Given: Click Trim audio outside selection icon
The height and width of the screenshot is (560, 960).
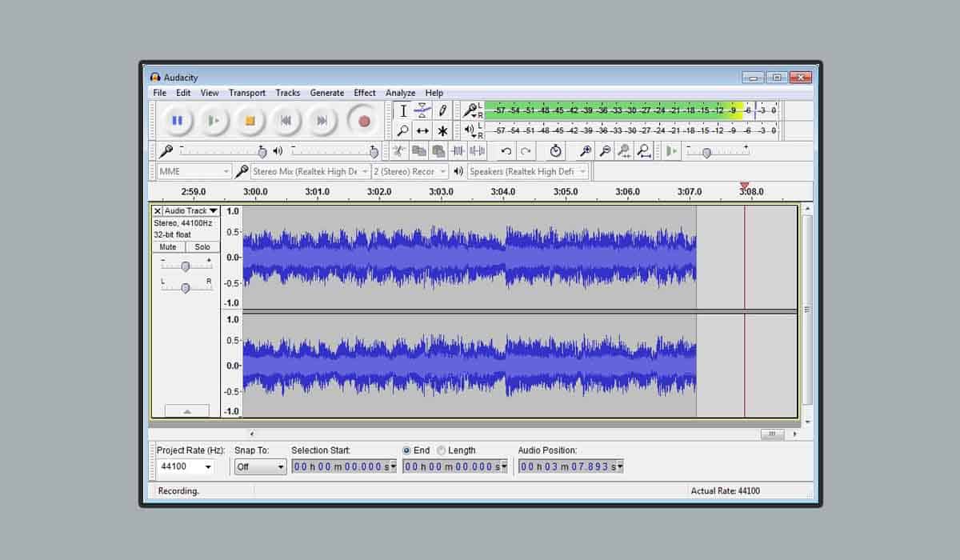Looking at the screenshot, I should point(458,150).
